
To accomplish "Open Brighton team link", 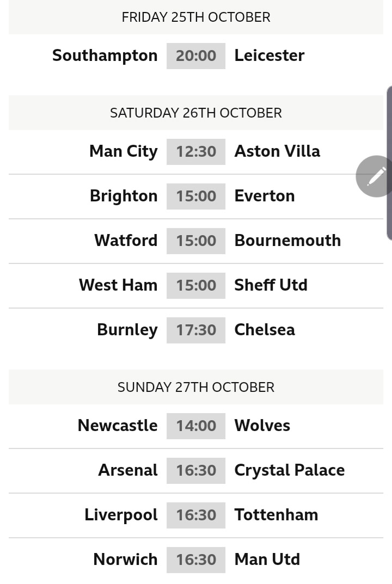I will 124,196.
